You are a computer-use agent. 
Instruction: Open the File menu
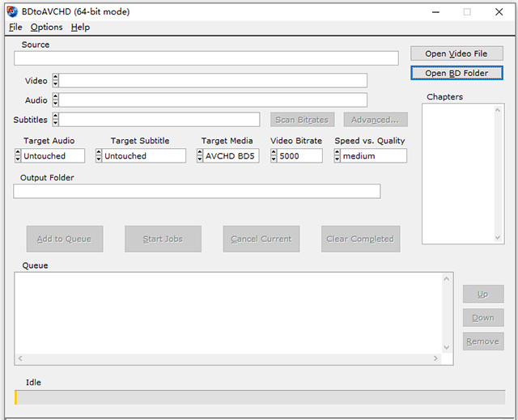click(15, 27)
